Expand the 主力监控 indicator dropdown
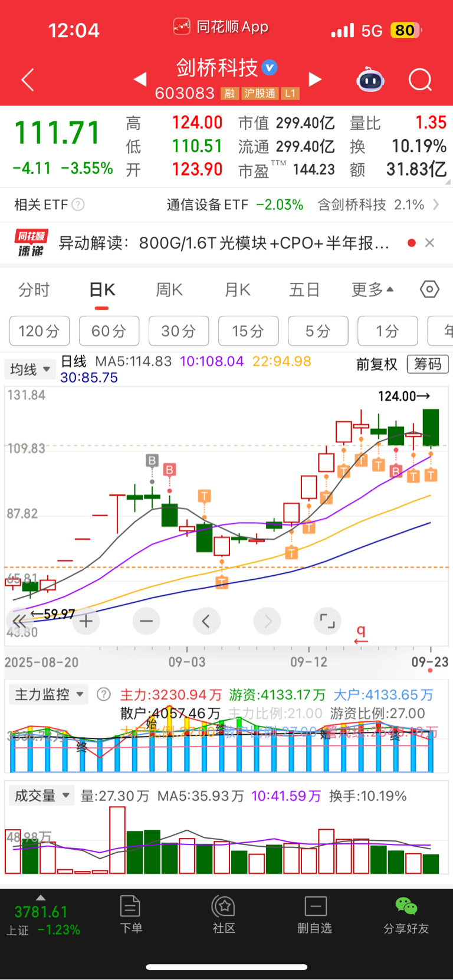Screen dimensions: 453x980 point(48,694)
